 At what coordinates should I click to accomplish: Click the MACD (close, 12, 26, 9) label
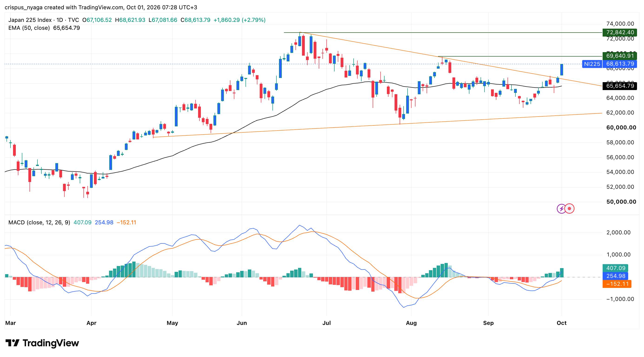click(x=39, y=222)
